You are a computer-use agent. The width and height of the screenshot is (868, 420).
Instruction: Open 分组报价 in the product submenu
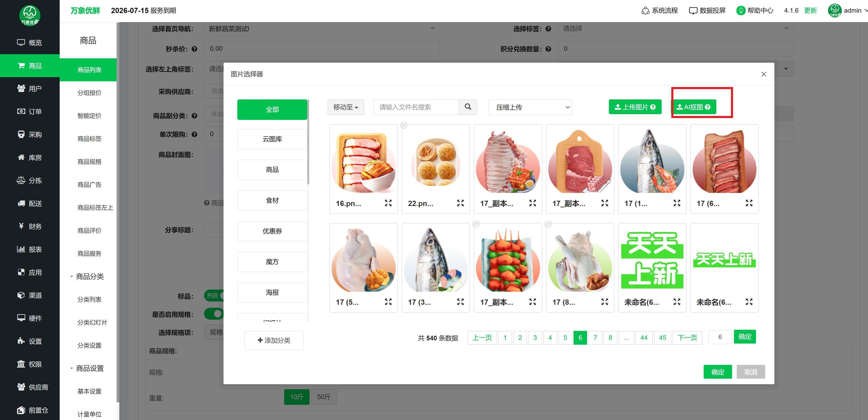[x=89, y=93]
